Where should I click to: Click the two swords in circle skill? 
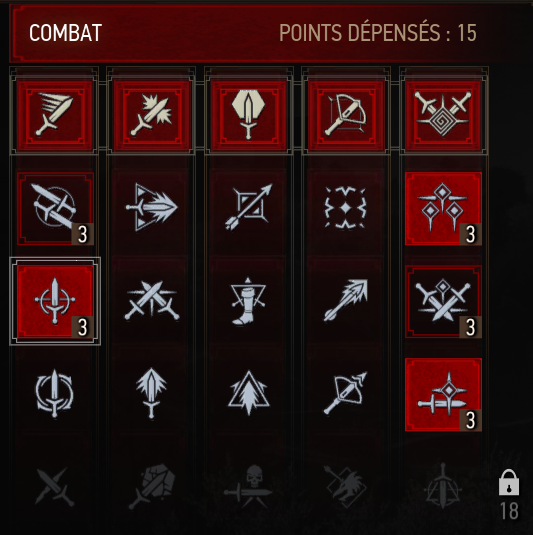click(55, 208)
